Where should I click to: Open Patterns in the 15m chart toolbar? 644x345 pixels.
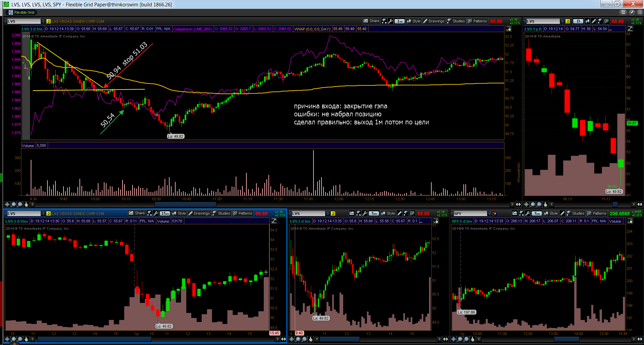[x=242, y=213]
